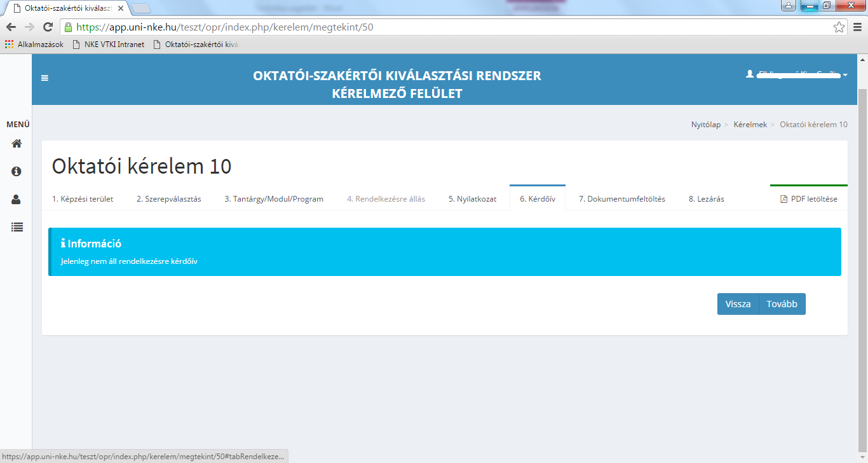Select the 4. Rendelkezésre állás tab
The image size is (868, 463).
coord(386,199)
